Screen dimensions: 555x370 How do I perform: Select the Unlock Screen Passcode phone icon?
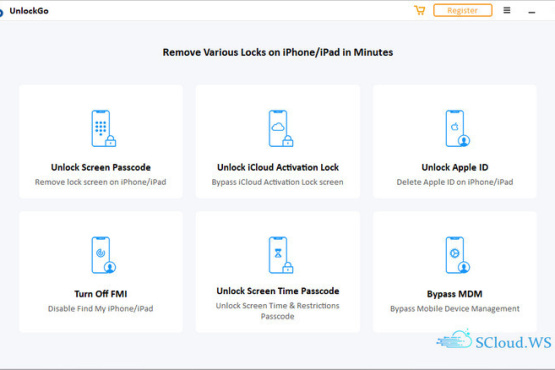pyautogui.click(x=104, y=128)
